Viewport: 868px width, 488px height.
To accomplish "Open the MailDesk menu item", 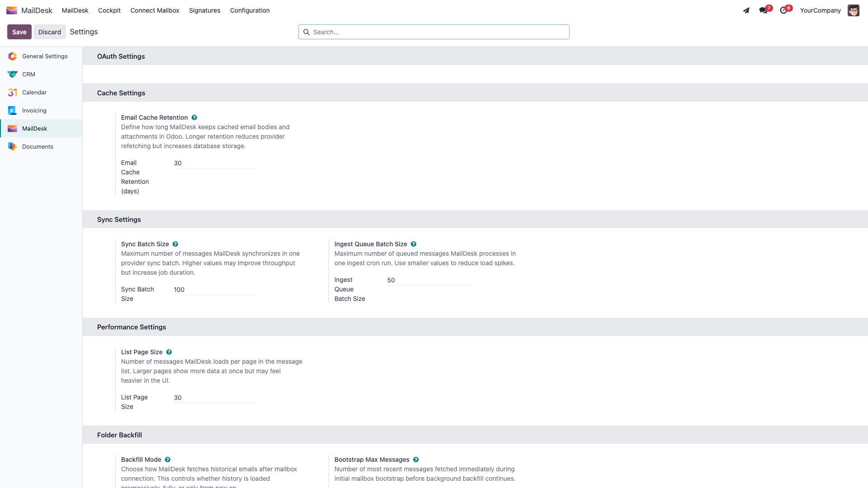I will coord(75,10).
